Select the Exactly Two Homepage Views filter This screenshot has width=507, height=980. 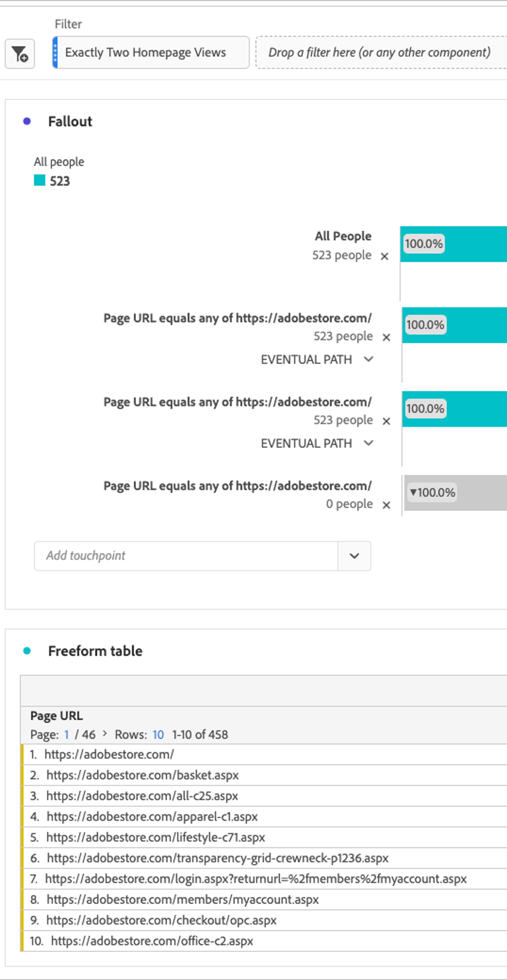coord(151,53)
